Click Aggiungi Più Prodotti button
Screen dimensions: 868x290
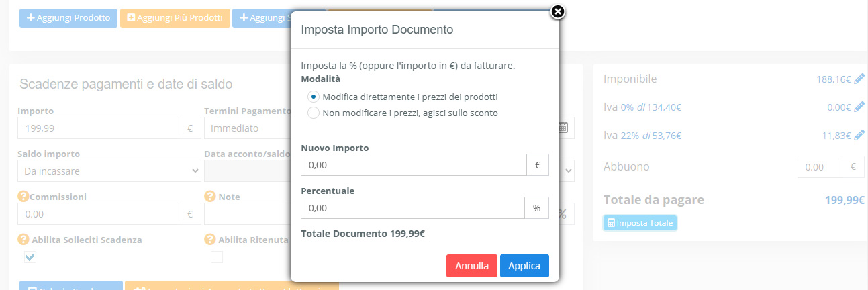[x=175, y=18]
